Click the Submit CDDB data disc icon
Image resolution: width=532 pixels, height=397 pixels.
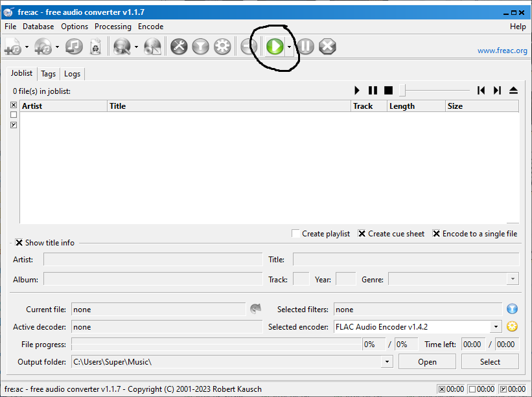[153, 47]
